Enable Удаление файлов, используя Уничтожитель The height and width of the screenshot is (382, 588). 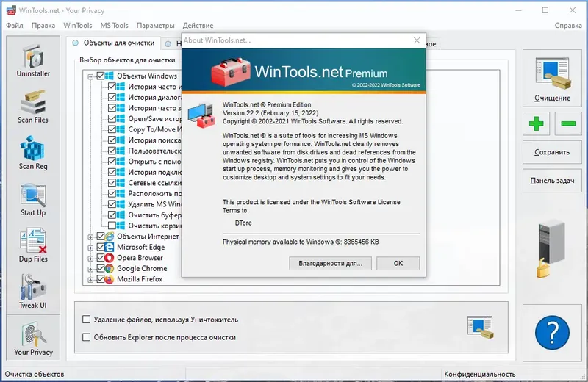(86, 320)
